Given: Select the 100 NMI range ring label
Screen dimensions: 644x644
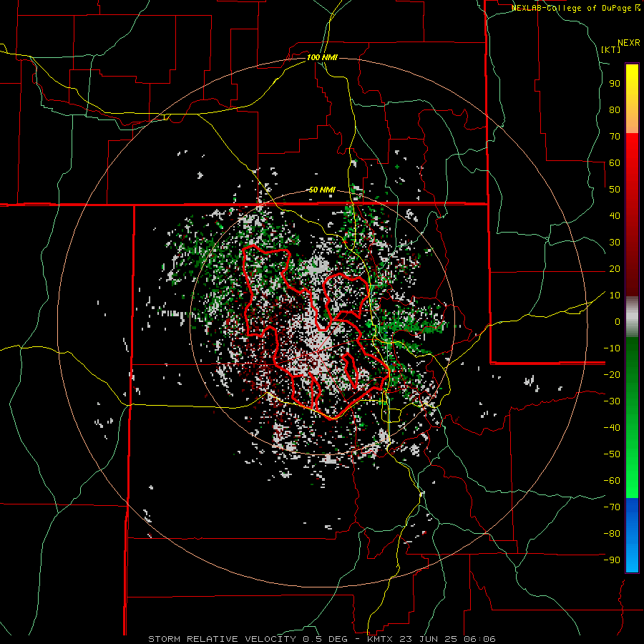Looking at the screenshot, I should coord(322,57).
